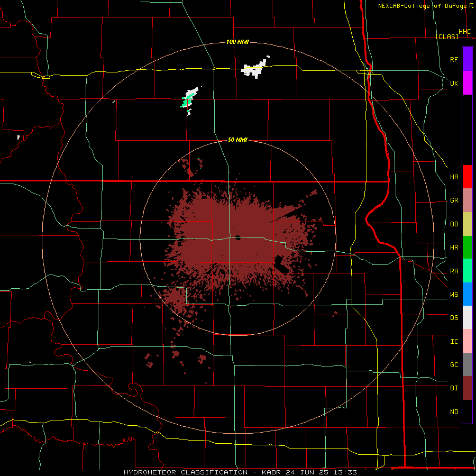Viewport: 476px width, 476px height.
Task: Click the GC gray legend swatch
Action: pyautogui.click(x=467, y=364)
